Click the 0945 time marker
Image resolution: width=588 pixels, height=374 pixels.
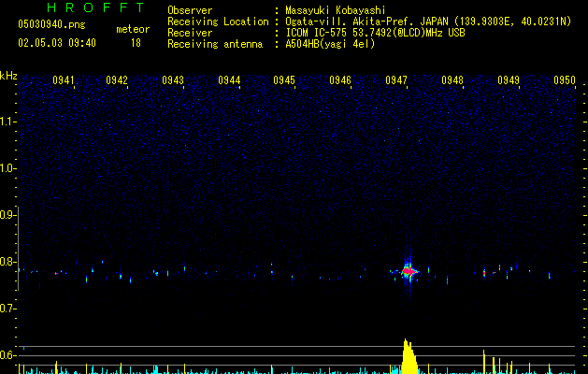[284, 80]
